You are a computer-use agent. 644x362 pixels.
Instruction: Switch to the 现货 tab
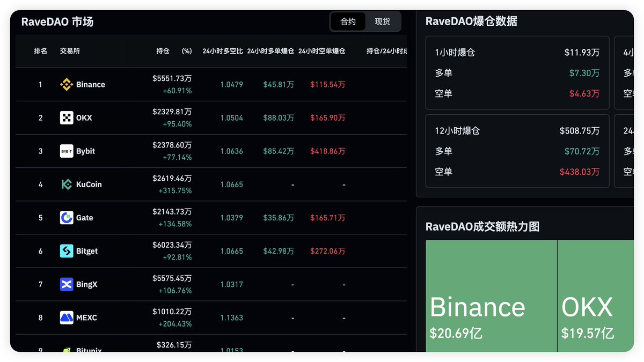click(x=382, y=21)
